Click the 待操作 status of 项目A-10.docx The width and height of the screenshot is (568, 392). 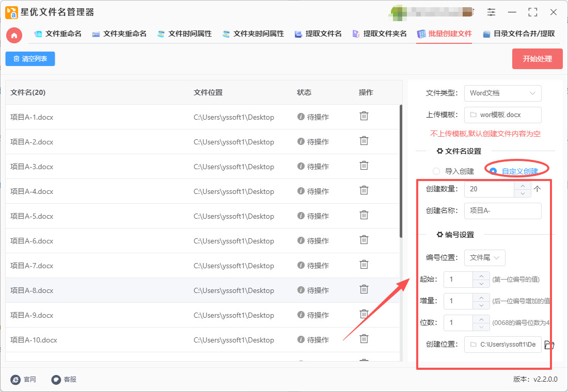(x=318, y=340)
